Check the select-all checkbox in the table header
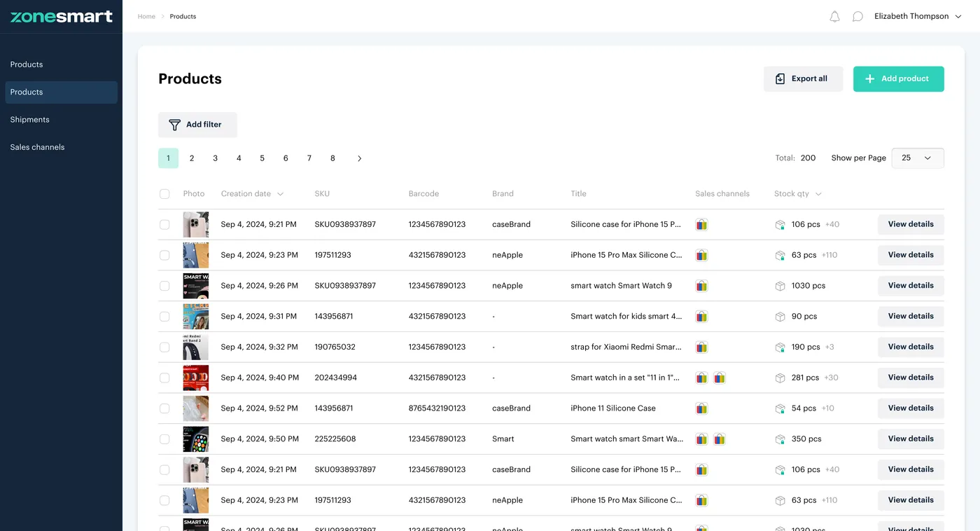The image size is (980, 531). (x=164, y=193)
